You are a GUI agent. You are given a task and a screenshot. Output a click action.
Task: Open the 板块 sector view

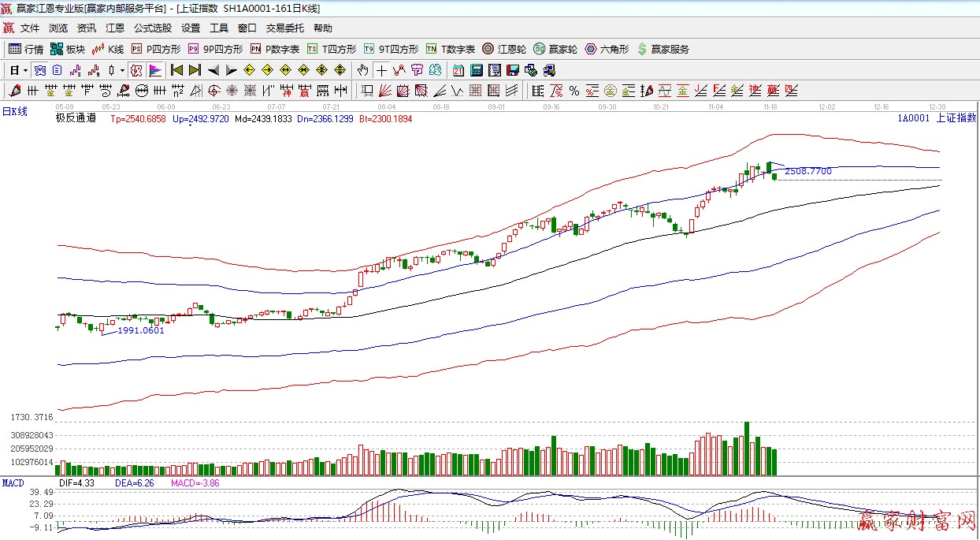point(68,49)
